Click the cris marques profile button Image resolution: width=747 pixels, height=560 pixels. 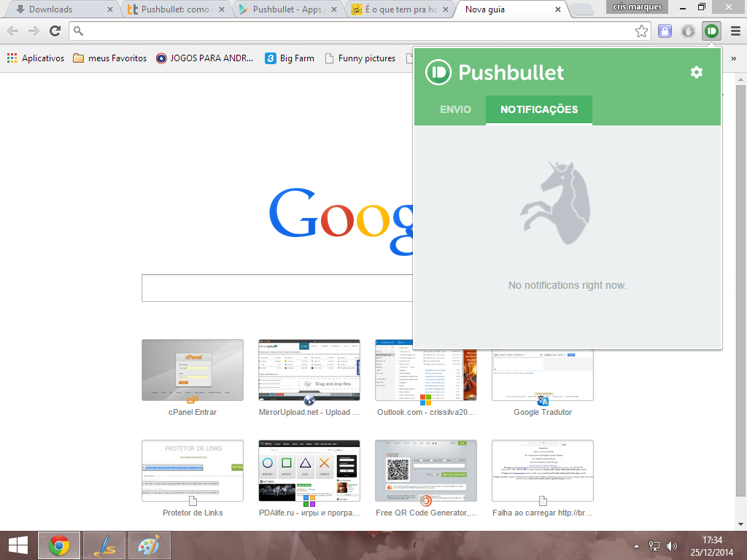coord(637,7)
